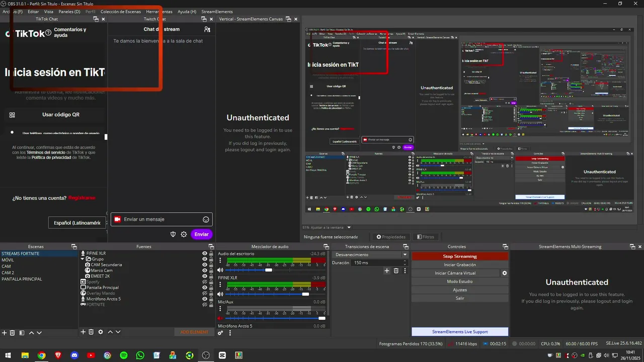Toggle Marco Cam visibility eye
Viewport: 644px width, 362px height.
coord(205,270)
